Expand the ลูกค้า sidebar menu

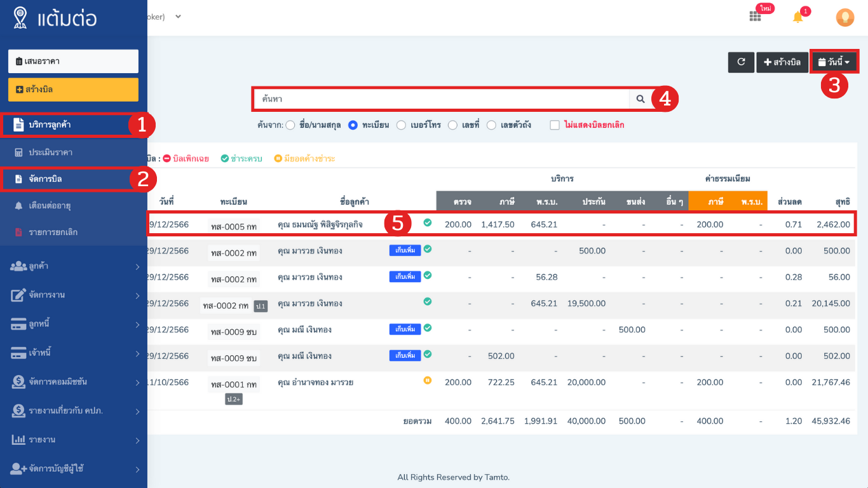click(x=137, y=267)
